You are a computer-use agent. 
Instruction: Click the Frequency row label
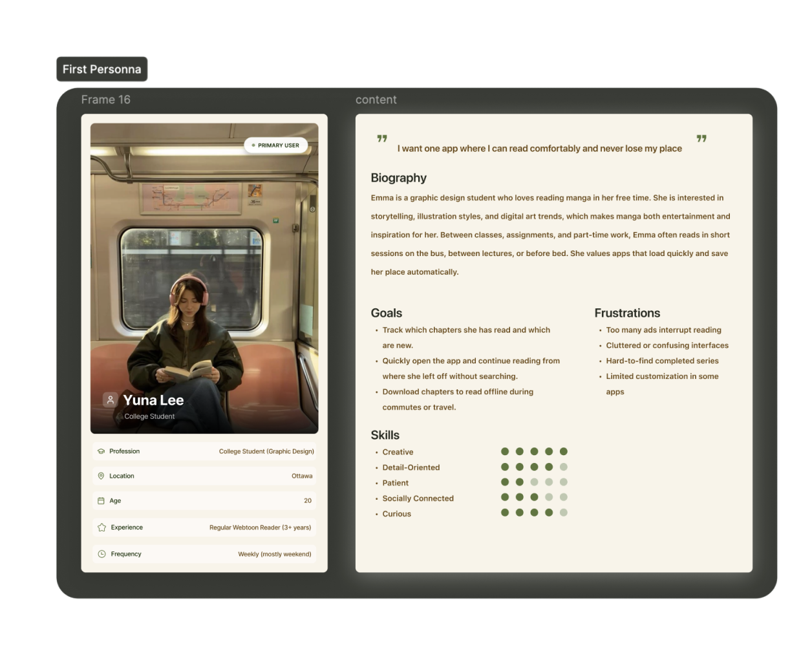(x=126, y=554)
